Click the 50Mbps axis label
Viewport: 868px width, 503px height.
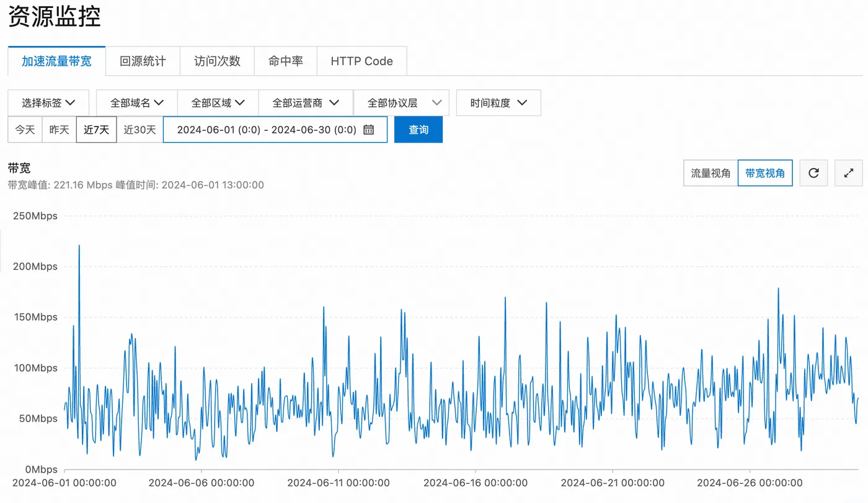click(x=37, y=419)
